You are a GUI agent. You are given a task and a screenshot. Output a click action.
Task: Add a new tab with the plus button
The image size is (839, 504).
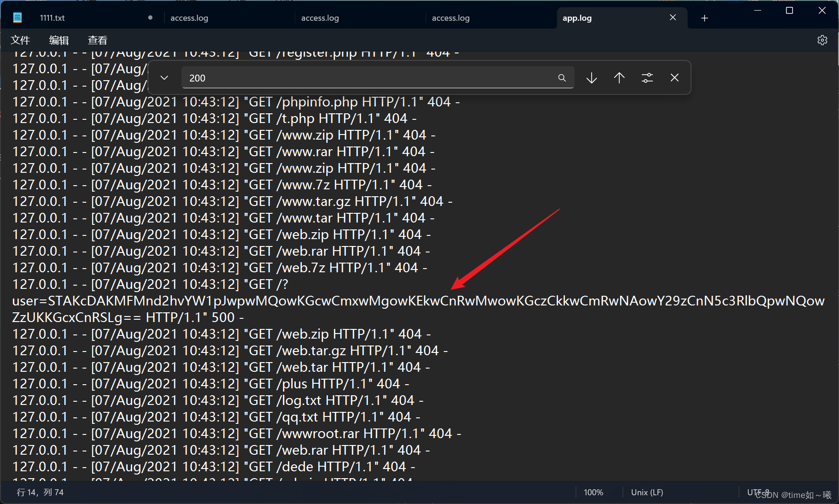tap(704, 18)
